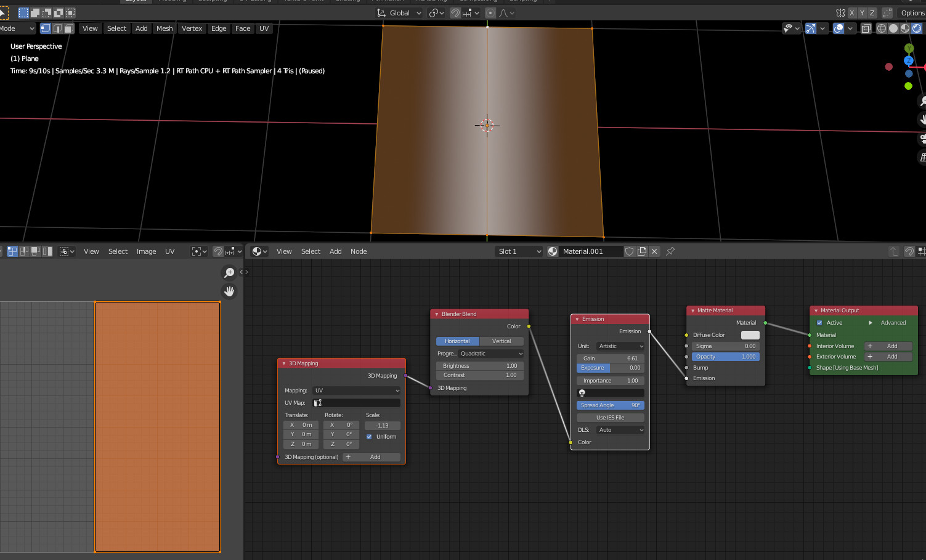The image size is (926, 560).
Task: Toggle X axis mirror button
Action: pyautogui.click(x=851, y=13)
